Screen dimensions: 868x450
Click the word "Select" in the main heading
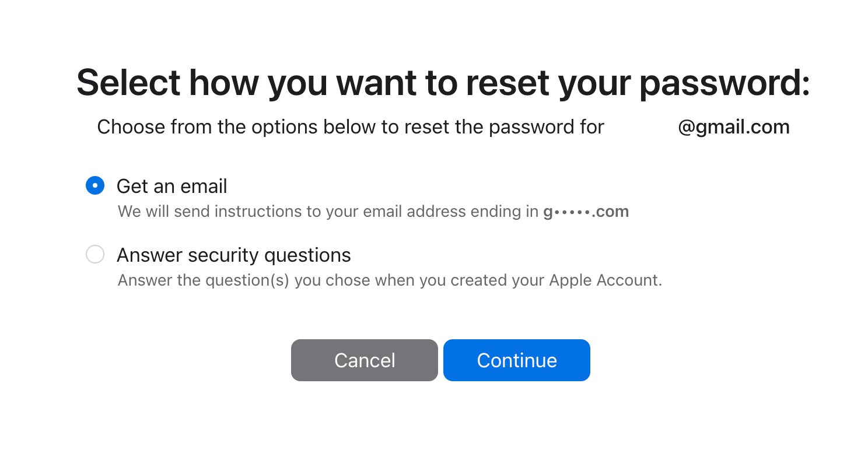[128, 82]
